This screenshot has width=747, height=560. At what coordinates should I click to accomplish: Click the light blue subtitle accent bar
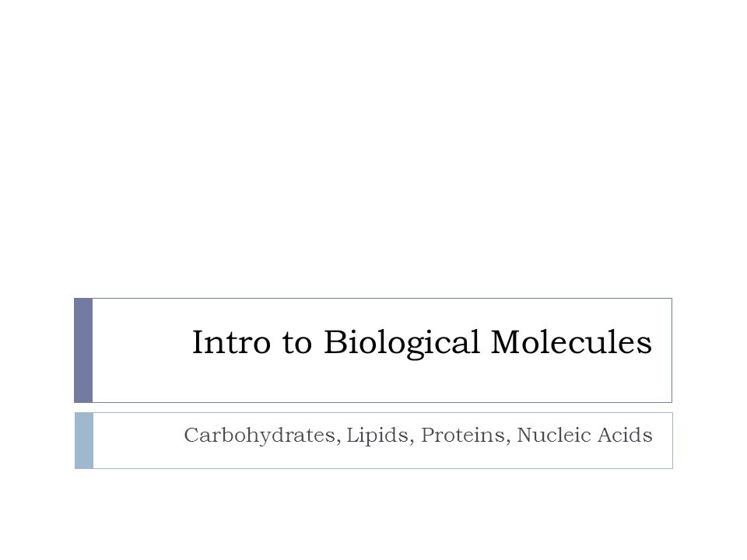[84, 440]
